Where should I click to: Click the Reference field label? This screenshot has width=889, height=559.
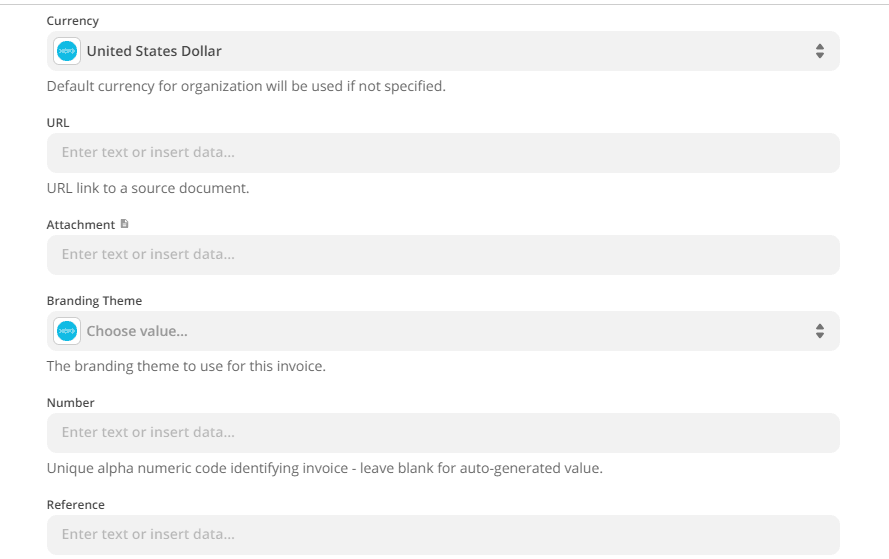click(x=75, y=505)
